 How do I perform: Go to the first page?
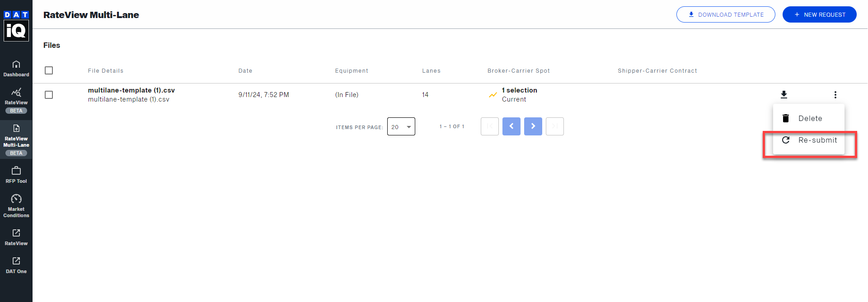click(490, 126)
